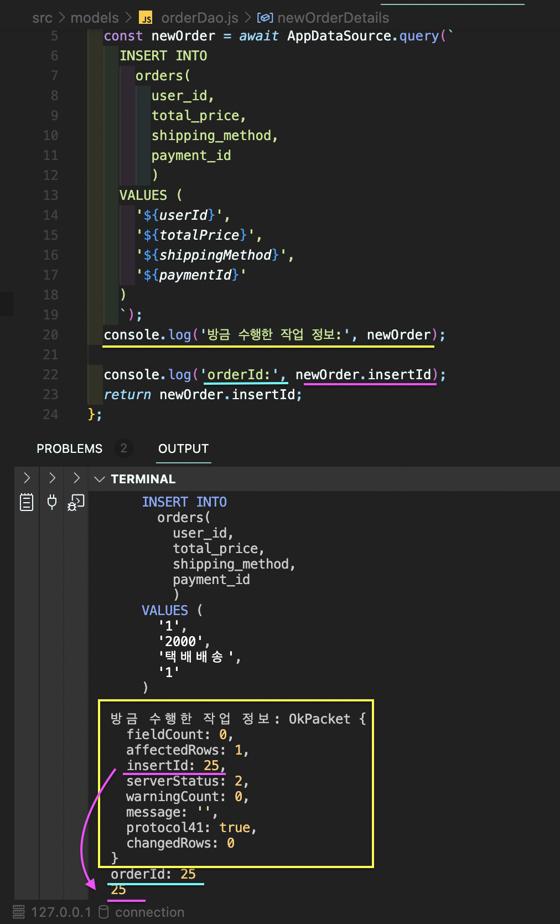The image size is (560, 924).
Task: Expand the collapsed panel above debug icon
Action: tap(76, 478)
